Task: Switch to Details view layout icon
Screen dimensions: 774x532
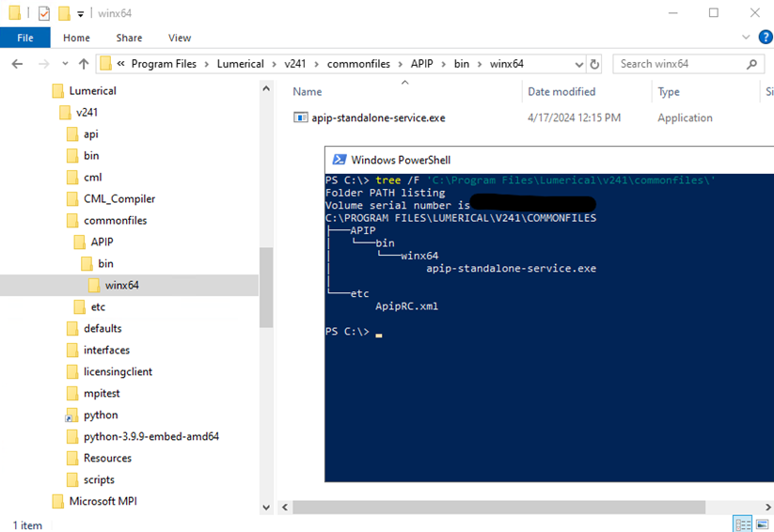Action: click(742, 524)
